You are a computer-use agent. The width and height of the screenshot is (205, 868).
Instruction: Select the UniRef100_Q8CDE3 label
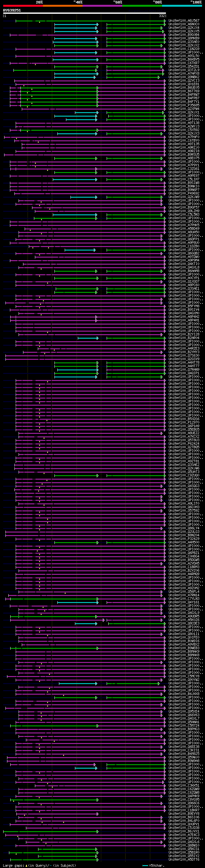click(x=184, y=624)
